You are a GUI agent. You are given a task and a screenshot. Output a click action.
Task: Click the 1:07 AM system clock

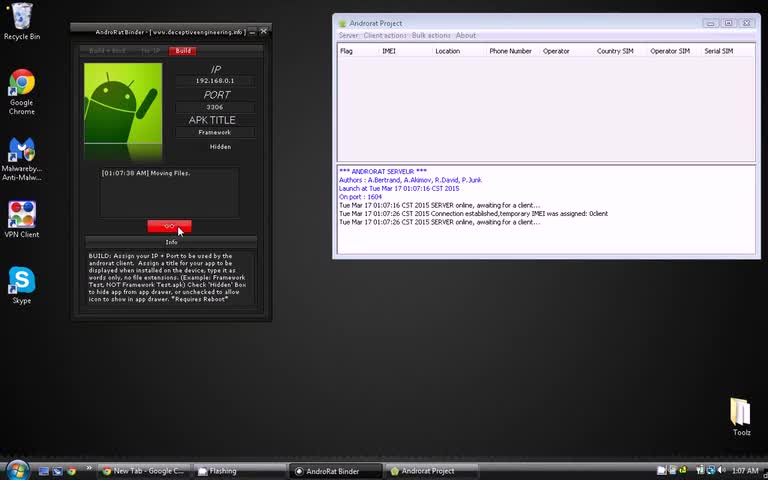point(744,471)
